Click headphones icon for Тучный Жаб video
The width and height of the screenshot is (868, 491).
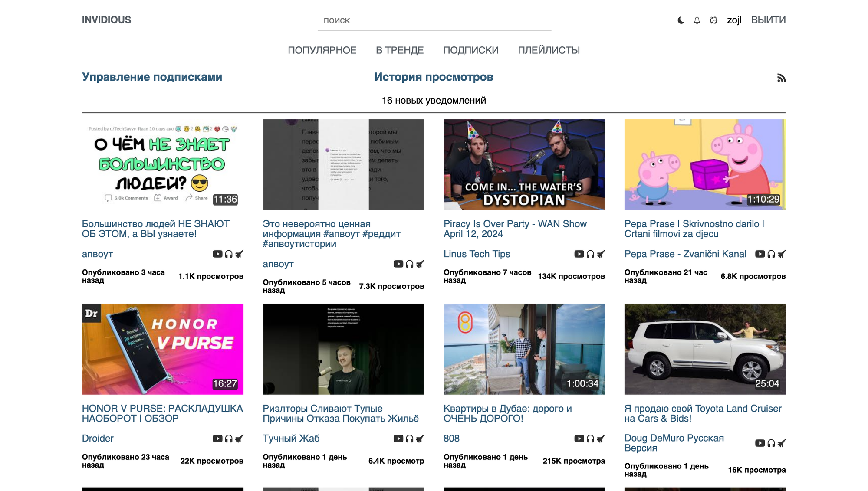click(x=409, y=439)
